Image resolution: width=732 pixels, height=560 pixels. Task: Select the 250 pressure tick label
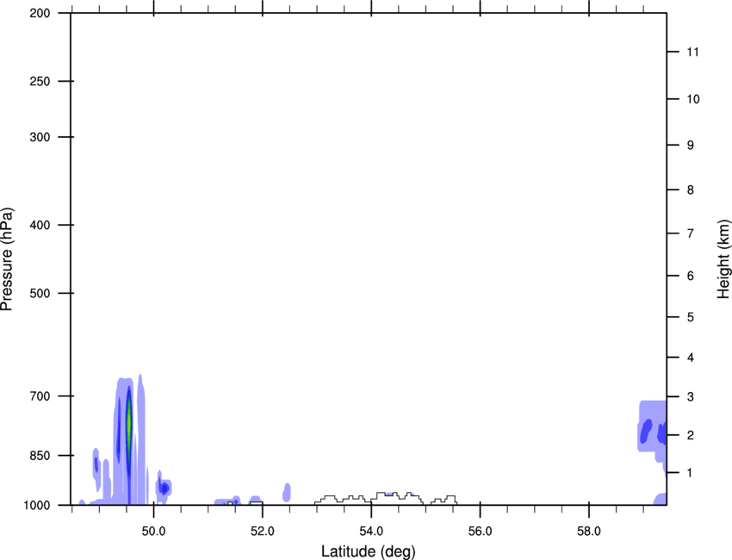click(x=40, y=81)
